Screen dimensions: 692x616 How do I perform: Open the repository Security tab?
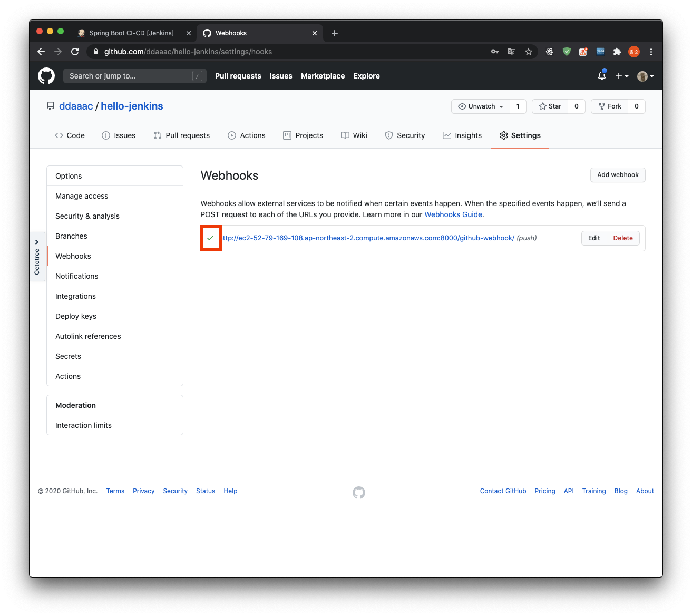[405, 135]
